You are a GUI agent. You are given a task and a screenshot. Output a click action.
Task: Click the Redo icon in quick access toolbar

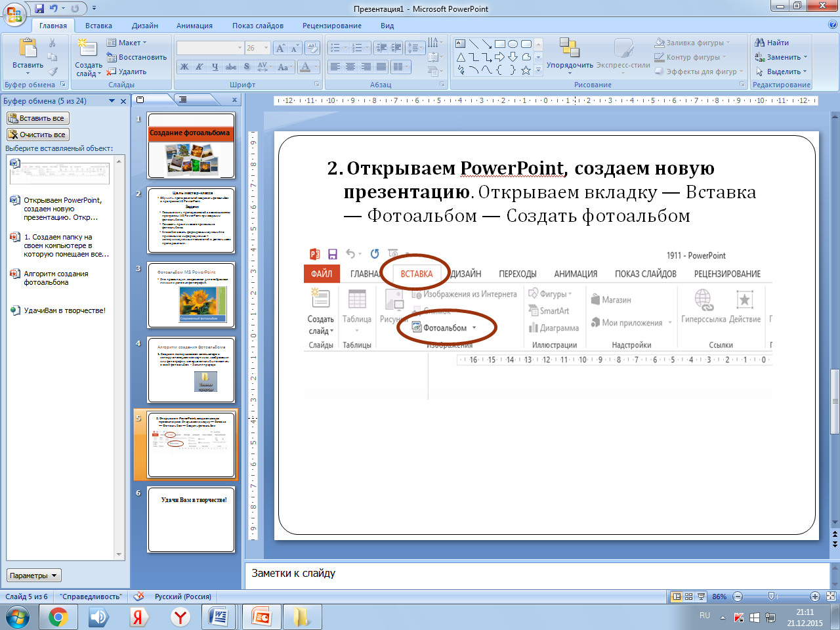[x=75, y=9]
